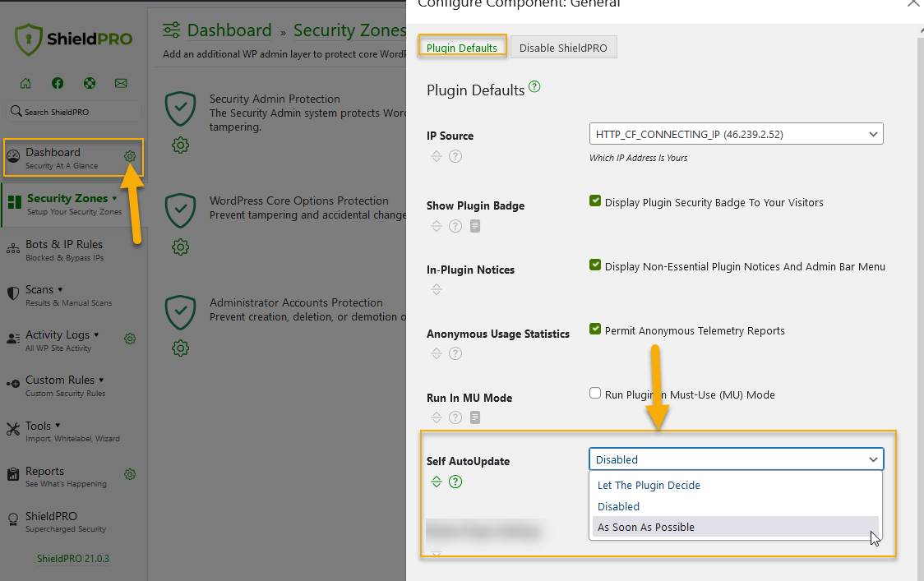Expand the Tools menu

72,431
